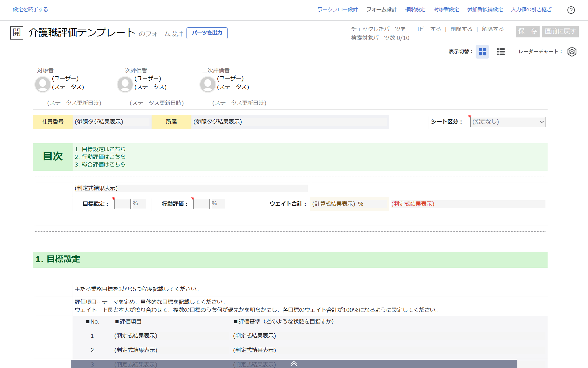The height and width of the screenshot is (368, 588).
Task: Click 設定を終了する link
Action: pyautogui.click(x=30, y=10)
